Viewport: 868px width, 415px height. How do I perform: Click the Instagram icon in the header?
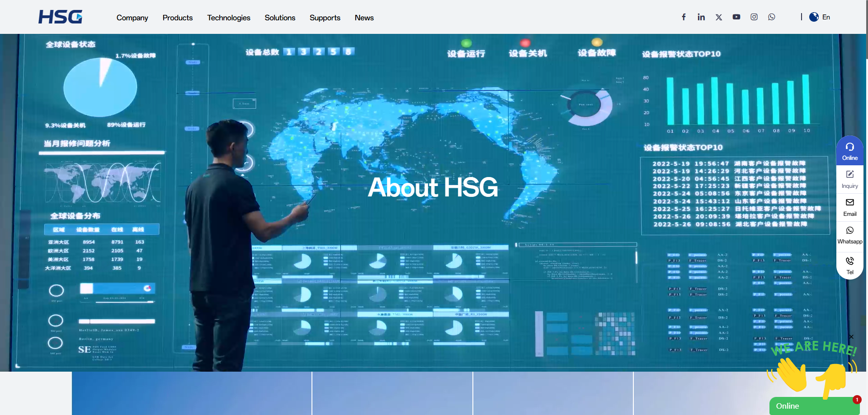[754, 17]
